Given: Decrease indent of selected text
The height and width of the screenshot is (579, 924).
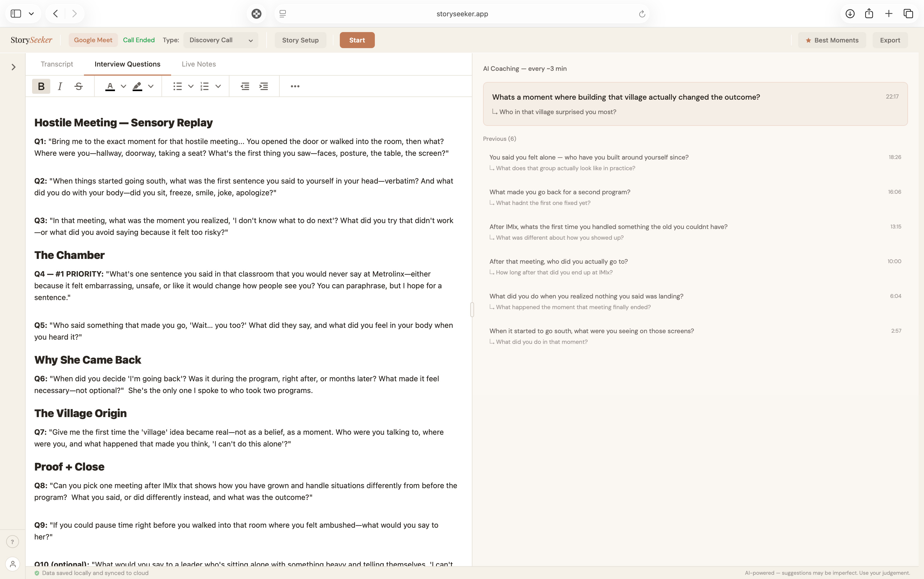Looking at the screenshot, I should tap(244, 86).
